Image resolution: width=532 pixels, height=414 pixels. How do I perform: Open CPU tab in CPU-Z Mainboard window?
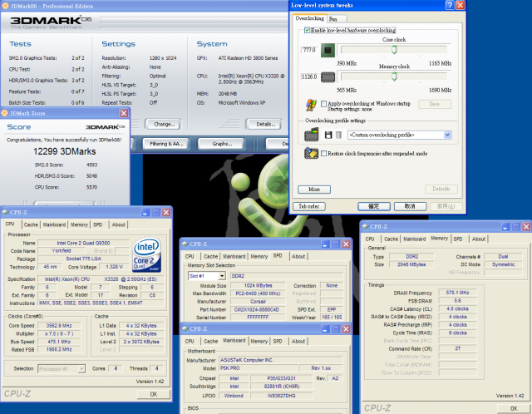190,342
